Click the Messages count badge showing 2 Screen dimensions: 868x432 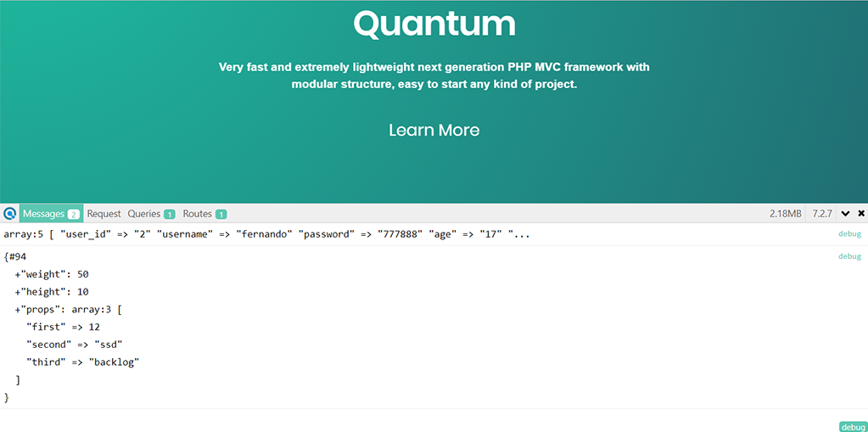(x=74, y=214)
